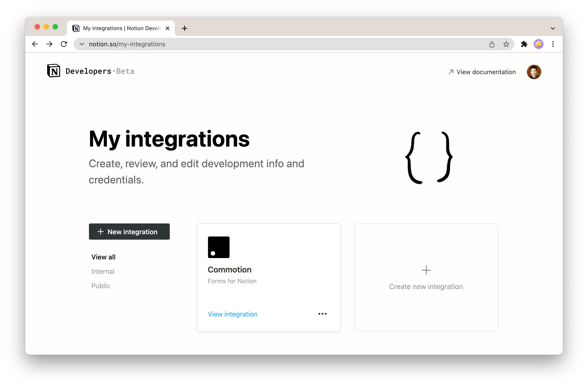Open the Chrome three-dot menu
This screenshot has height=388, width=588.
(553, 44)
